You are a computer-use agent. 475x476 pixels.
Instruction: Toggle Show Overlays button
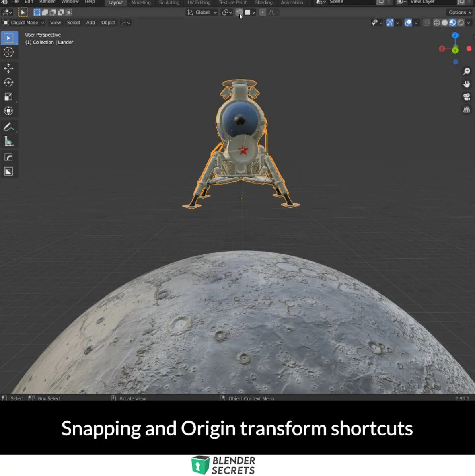click(x=408, y=23)
